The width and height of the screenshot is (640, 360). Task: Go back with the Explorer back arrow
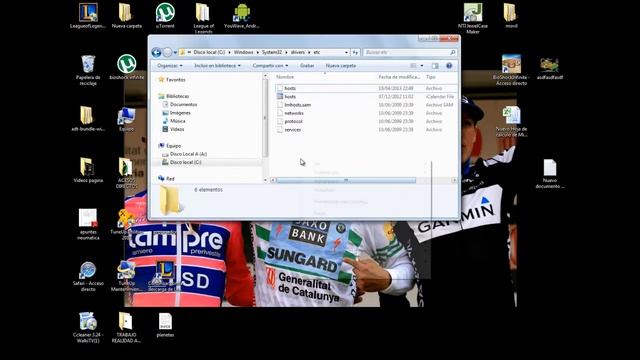point(156,52)
